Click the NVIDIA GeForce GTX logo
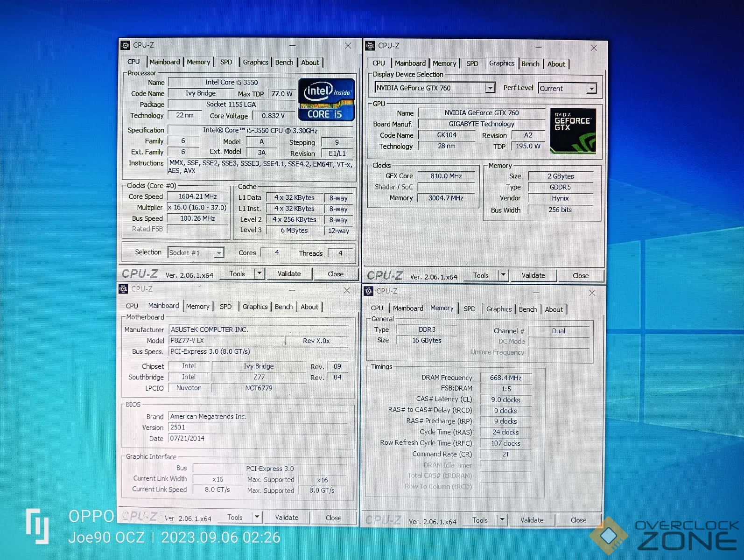The width and height of the screenshot is (744, 560). click(573, 131)
